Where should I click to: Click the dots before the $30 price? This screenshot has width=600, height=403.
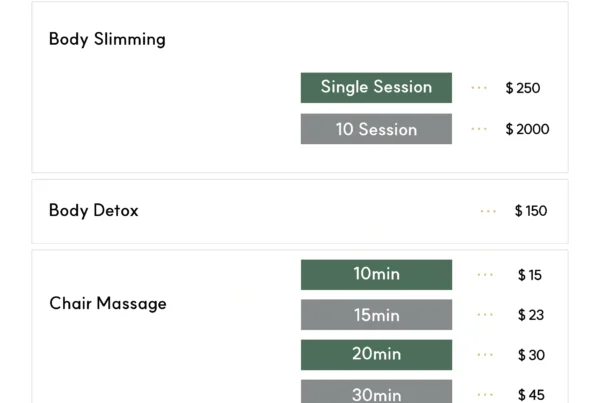coord(485,355)
